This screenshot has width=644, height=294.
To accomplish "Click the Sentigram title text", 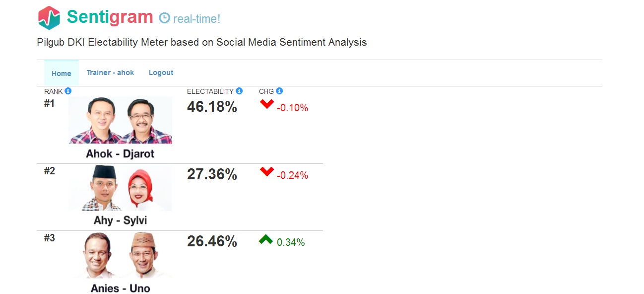I will click(110, 17).
